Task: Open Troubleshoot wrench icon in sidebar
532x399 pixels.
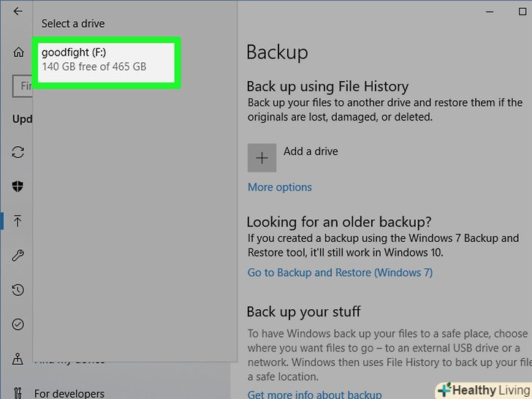Action: coord(18,255)
